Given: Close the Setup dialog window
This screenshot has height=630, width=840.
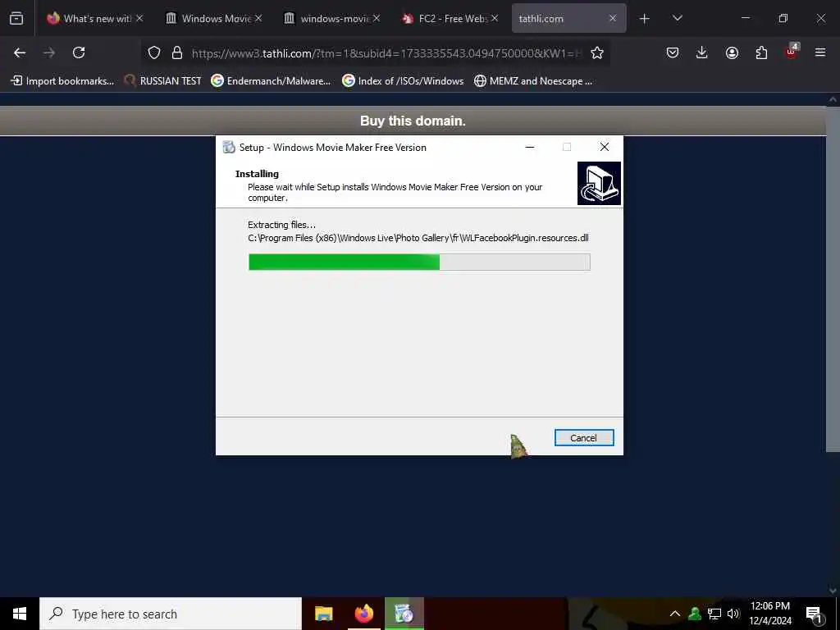Looking at the screenshot, I should [605, 147].
